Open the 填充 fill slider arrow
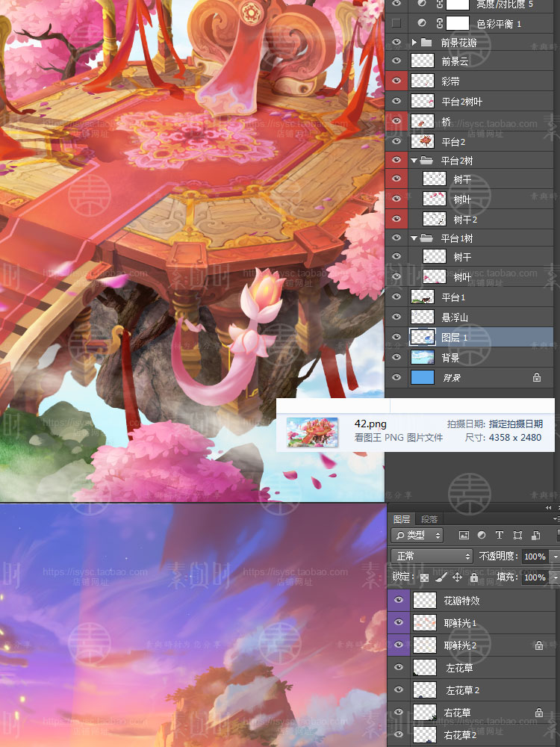560x747 pixels. [555, 577]
